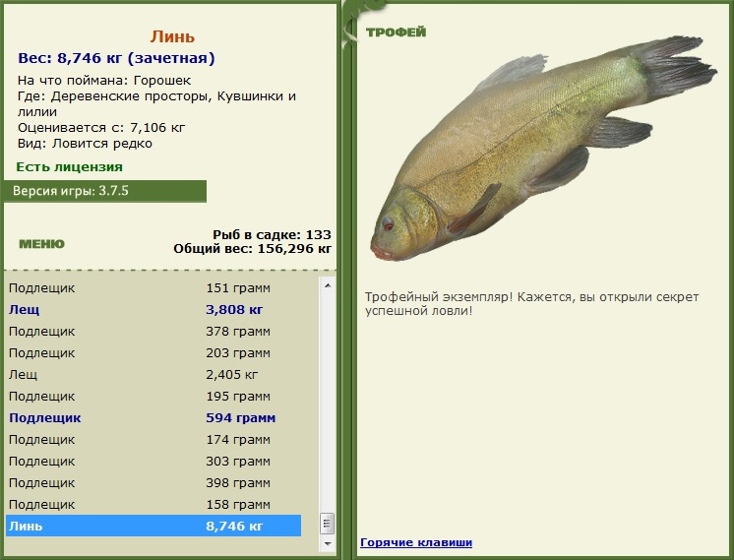Screen dimensions: 734x560
Task: Select the Подлещик 203 грамм row
Action: pos(153,353)
